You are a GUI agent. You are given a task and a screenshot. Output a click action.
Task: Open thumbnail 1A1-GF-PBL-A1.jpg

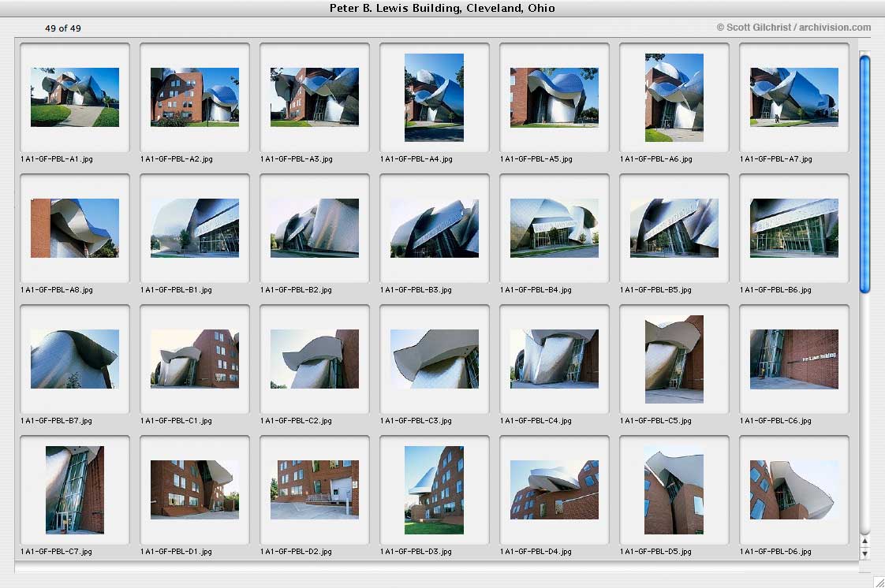pos(74,98)
